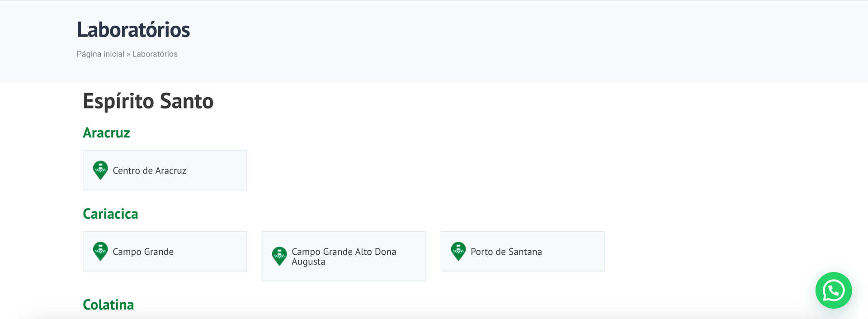Go to Página inicial breadcrumb link
Image resolution: width=868 pixels, height=319 pixels.
click(100, 54)
